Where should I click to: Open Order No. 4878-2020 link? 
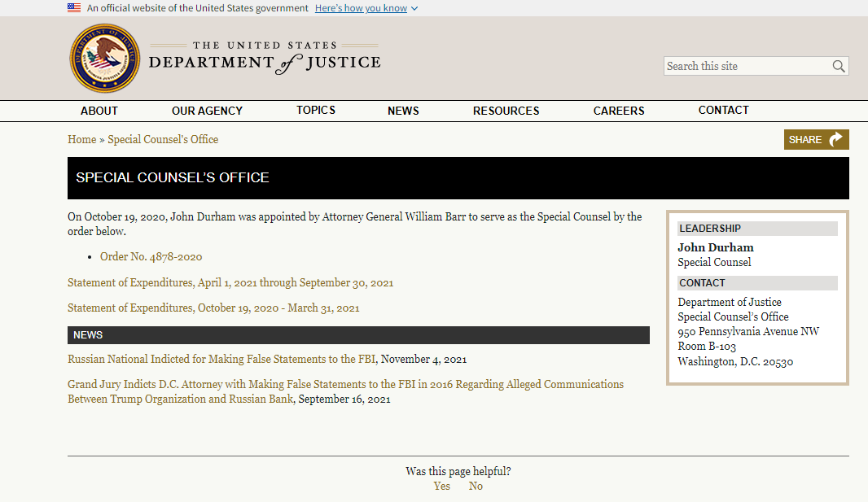151,256
